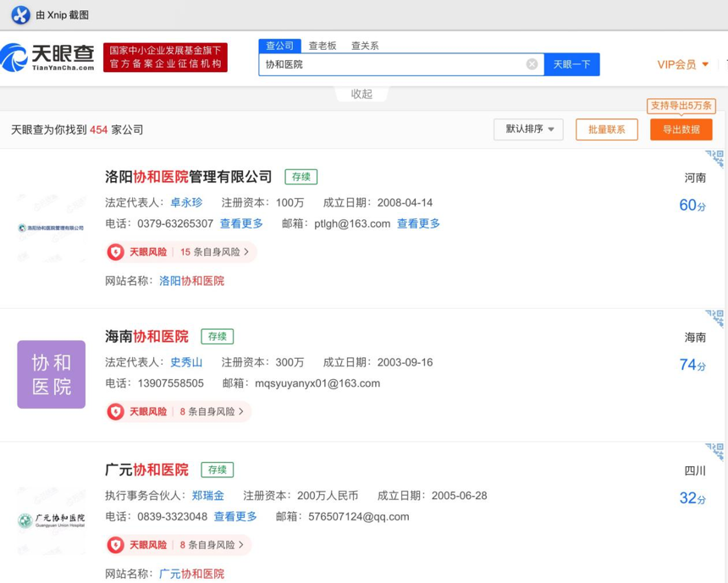Click the Xnip app icon

(x=20, y=15)
